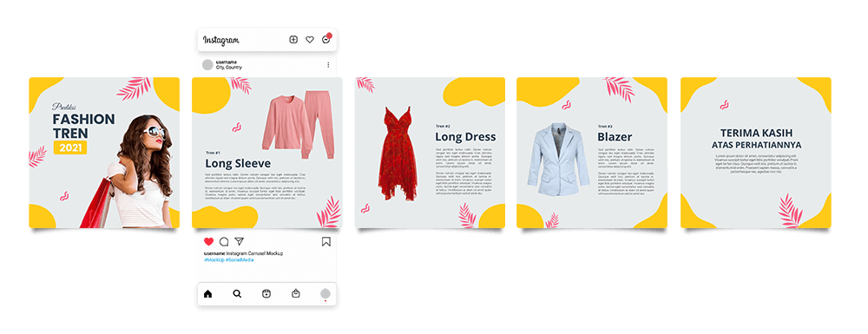Open the Shop bag tab icon
This screenshot has width=868, height=334.
296,293
